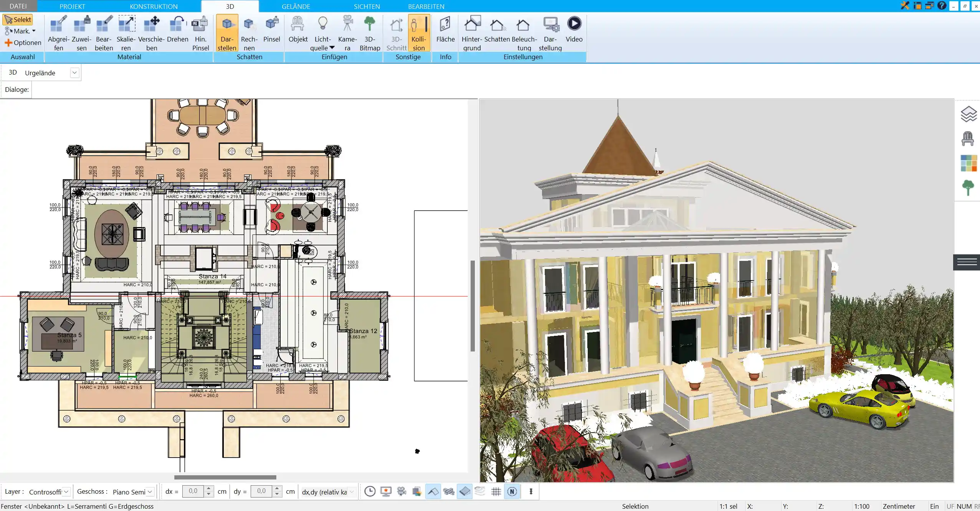
Task: Toggle Kollision mode
Action: (419, 33)
